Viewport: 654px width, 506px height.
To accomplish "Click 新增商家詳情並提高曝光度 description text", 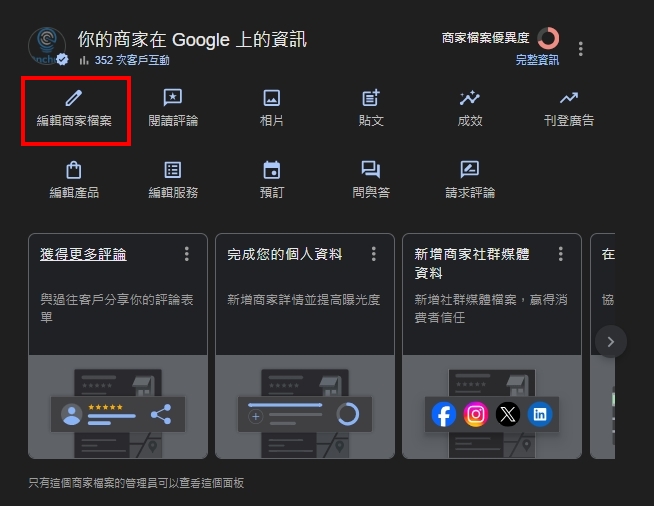I will (304, 300).
